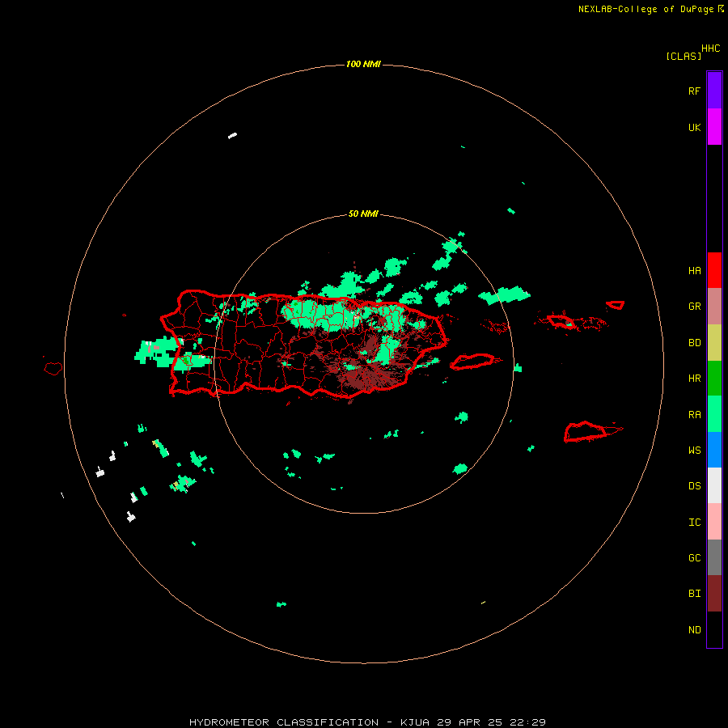This screenshot has width=728, height=728.
Task: Click the BD legend label
Action: tap(694, 343)
